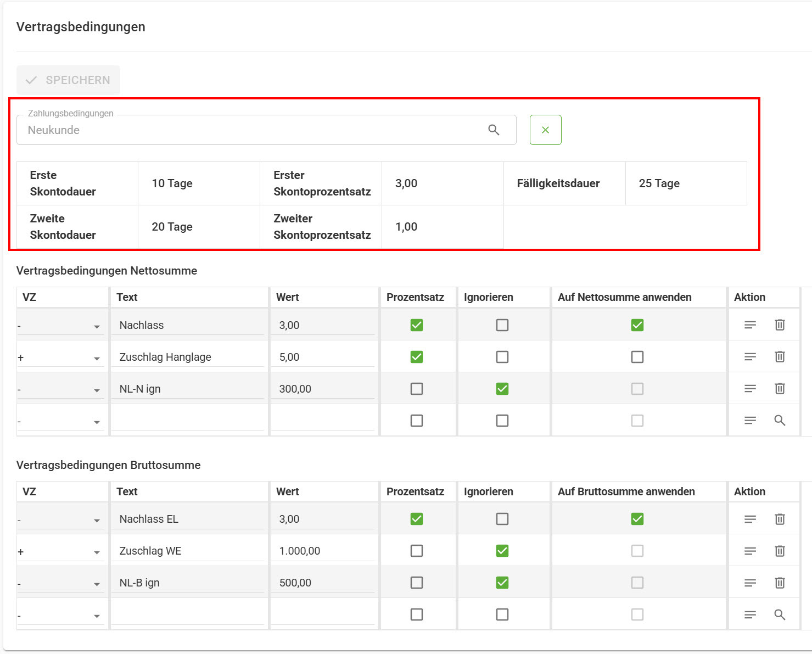Click the 'Vertragsbedingungen Bruttosumme' heading
The height and width of the screenshot is (654, 812).
coord(109,465)
